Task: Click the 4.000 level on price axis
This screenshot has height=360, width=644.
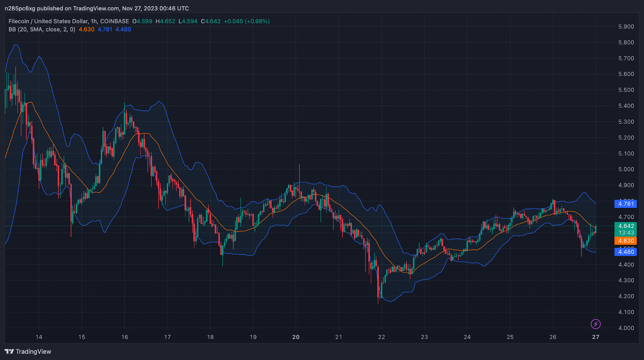Action: pos(626,328)
